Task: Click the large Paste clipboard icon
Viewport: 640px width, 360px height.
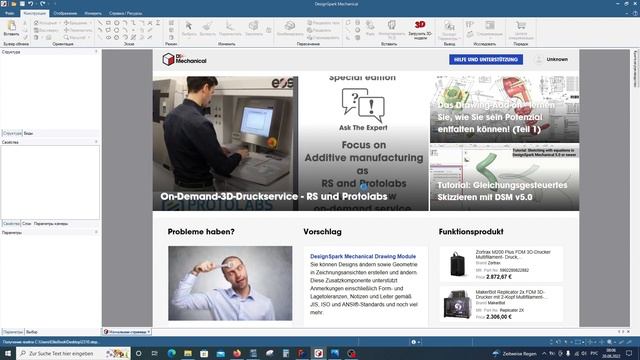Action: click(x=11, y=26)
